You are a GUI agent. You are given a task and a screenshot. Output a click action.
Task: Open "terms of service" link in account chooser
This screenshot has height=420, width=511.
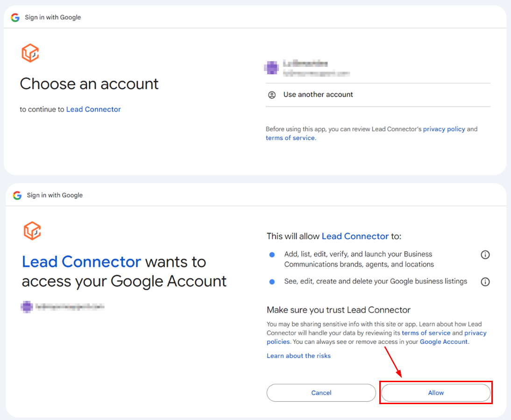(290, 138)
